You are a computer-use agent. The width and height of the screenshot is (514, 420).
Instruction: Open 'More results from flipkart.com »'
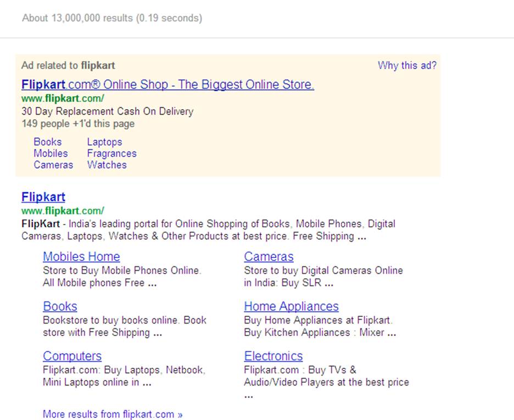point(113,414)
